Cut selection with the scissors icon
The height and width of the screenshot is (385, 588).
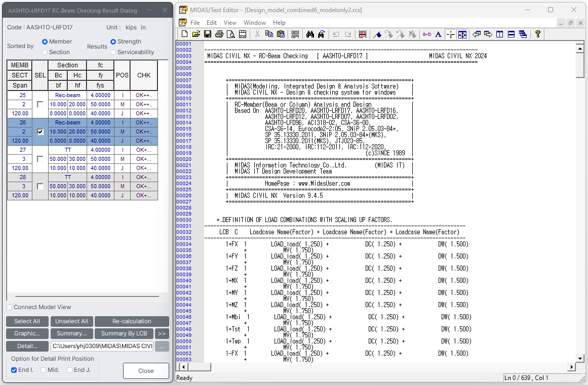[x=257, y=34]
